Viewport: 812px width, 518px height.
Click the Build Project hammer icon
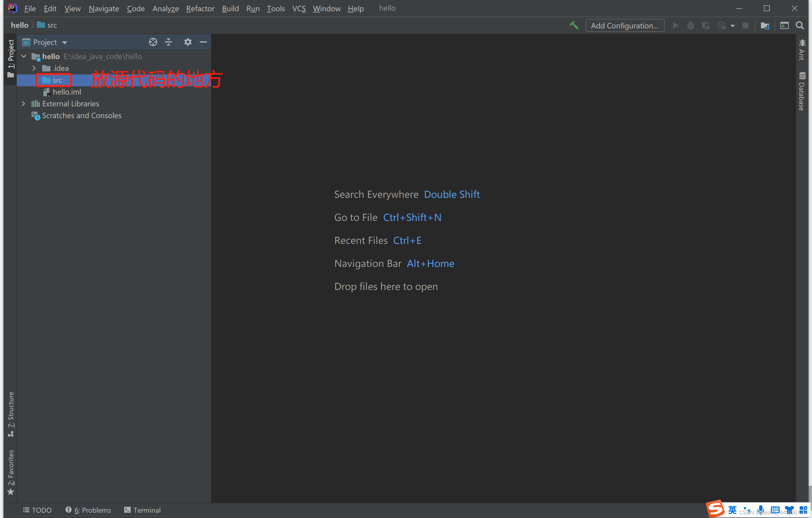(x=574, y=26)
